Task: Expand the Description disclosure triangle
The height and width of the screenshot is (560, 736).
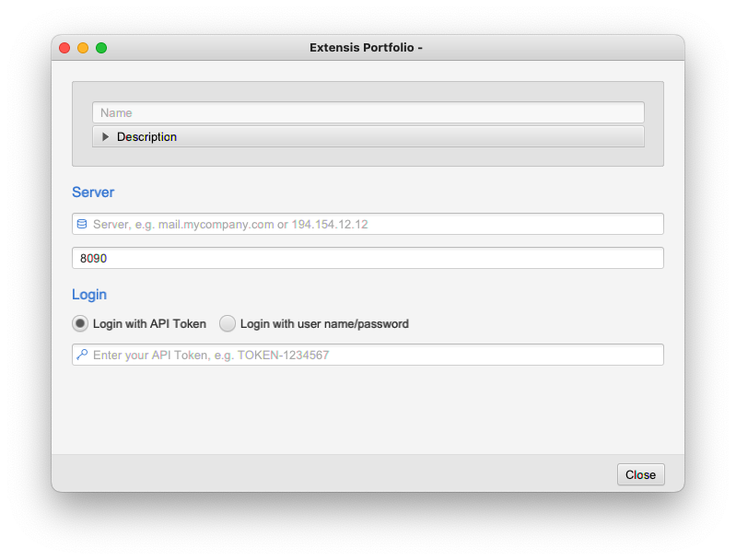Action: pyautogui.click(x=106, y=136)
